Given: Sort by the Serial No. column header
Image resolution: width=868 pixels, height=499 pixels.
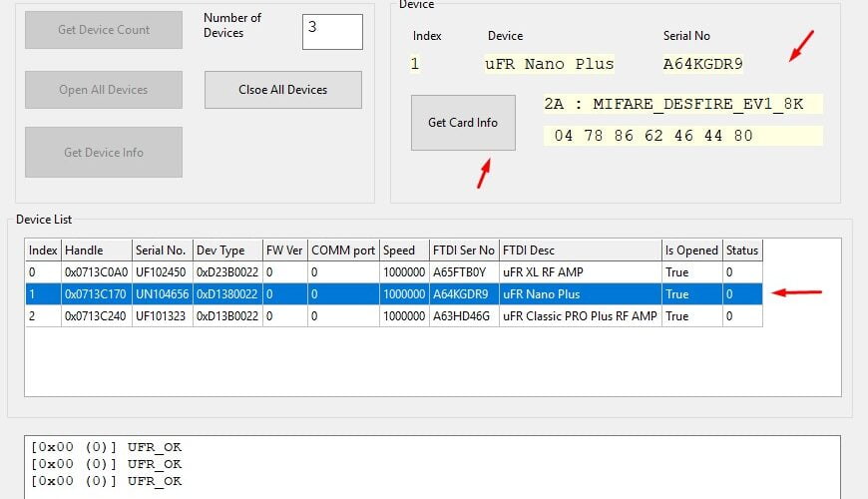Looking at the screenshot, I should click(163, 250).
